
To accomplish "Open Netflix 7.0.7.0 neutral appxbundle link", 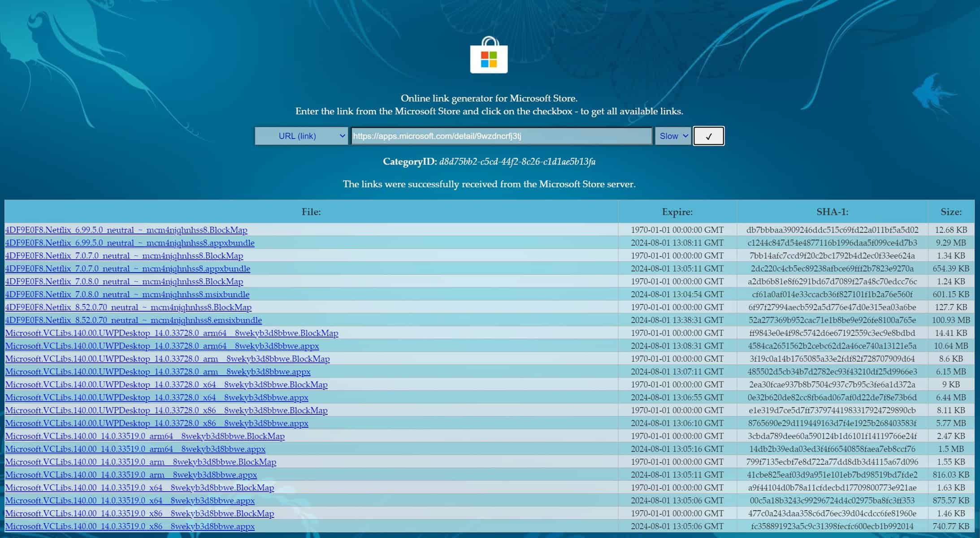I will 127,269.
